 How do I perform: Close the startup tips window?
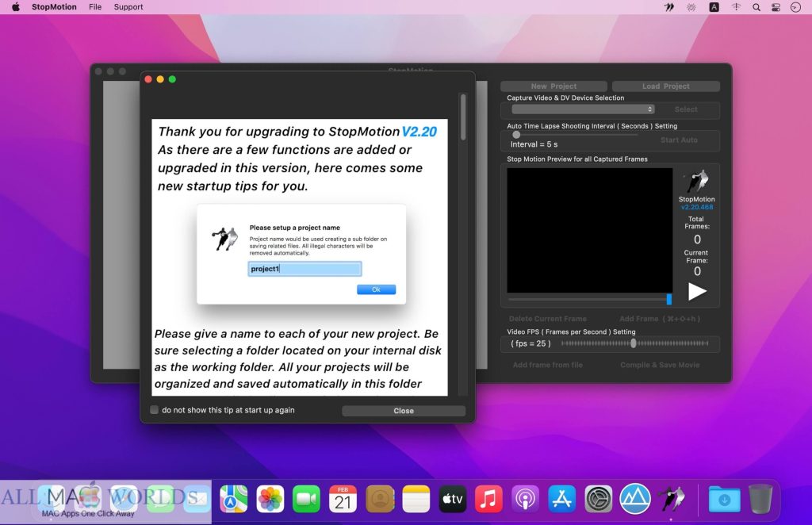(404, 411)
